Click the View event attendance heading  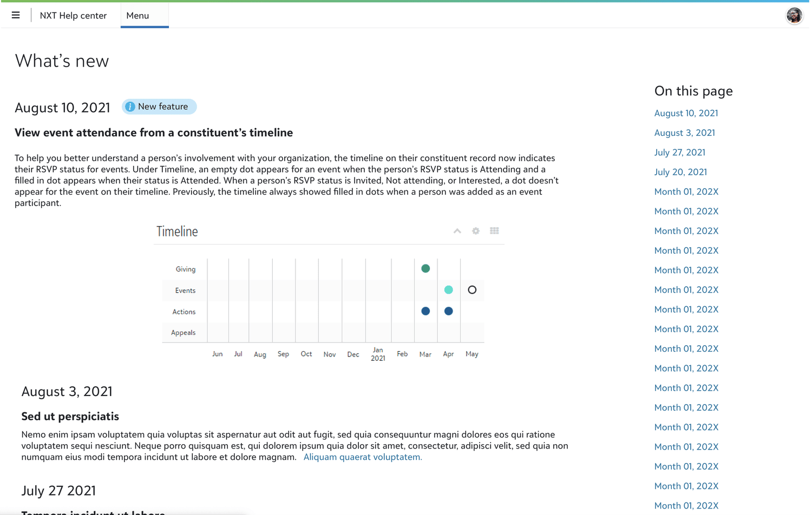click(x=154, y=133)
